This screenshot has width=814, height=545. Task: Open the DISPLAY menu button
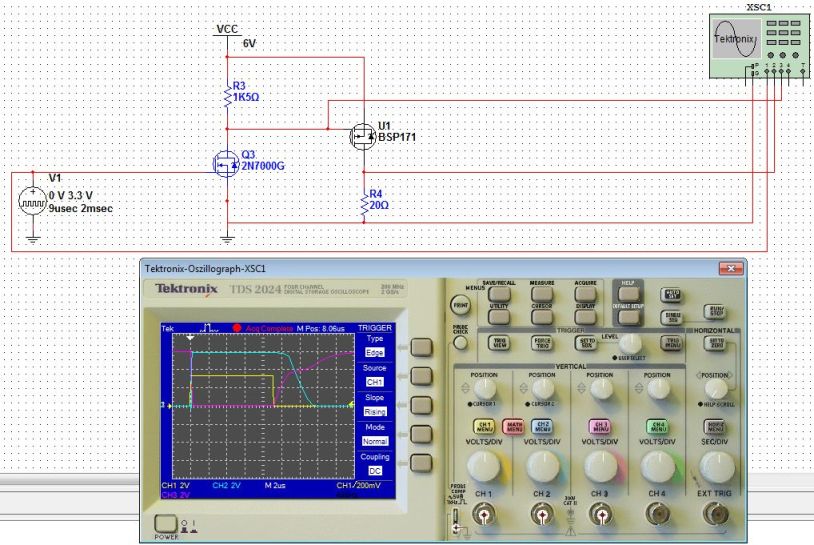pos(585,317)
